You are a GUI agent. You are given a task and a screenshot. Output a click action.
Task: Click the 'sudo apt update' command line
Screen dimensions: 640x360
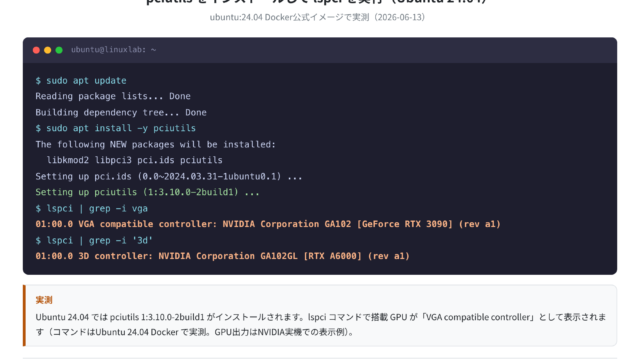click(x=81, y=81)
